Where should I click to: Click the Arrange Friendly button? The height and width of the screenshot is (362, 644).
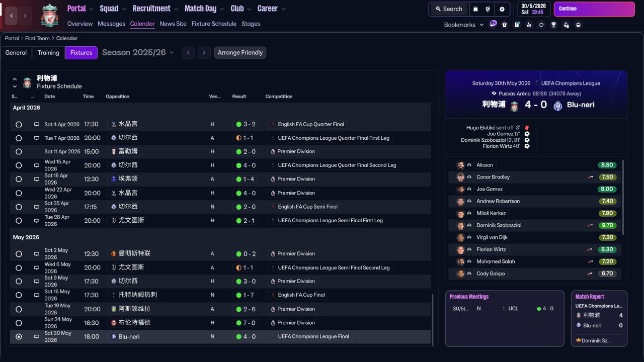tap(240, 53)
